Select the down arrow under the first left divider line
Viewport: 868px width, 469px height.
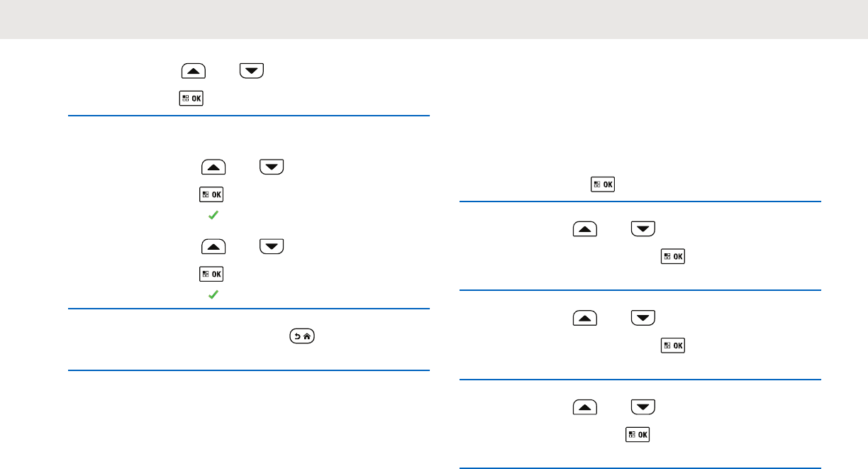point(272,167)
